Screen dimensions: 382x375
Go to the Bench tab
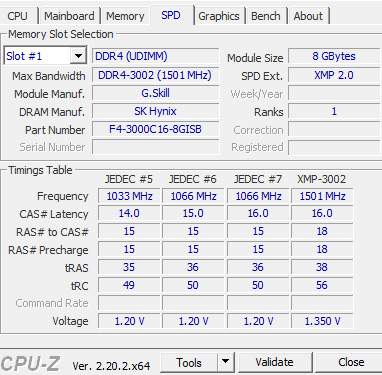[266, 16]
